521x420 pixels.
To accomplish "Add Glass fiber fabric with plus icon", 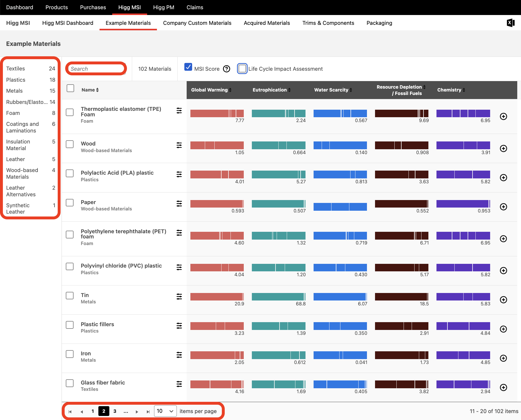I will tap(503, 387).
